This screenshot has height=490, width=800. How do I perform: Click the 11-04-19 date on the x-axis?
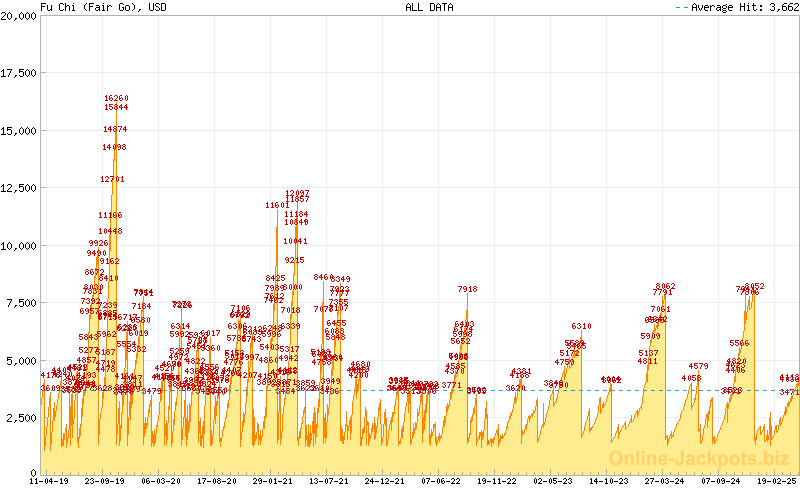tap(51, 481)
